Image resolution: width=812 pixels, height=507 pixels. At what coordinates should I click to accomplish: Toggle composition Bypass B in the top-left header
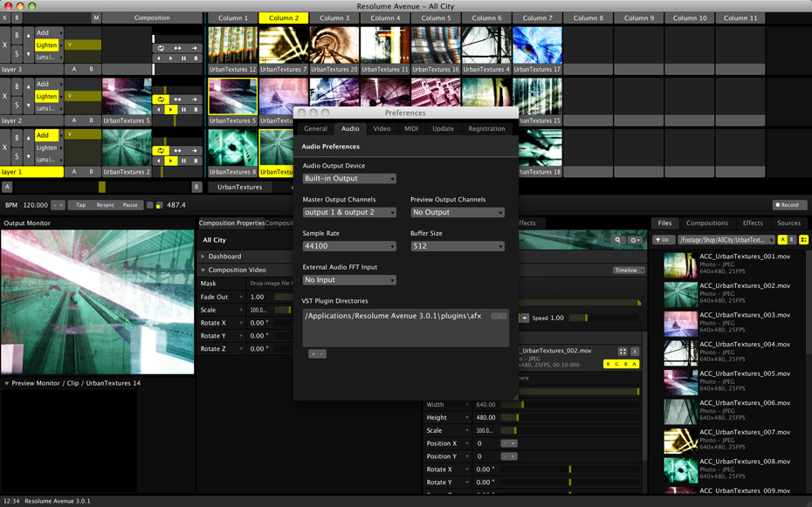17,18
